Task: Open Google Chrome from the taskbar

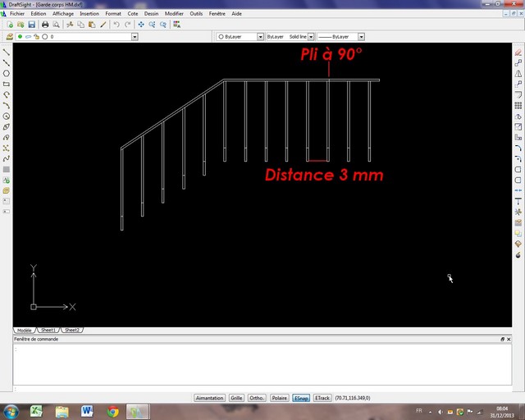Action: point(112,411)
